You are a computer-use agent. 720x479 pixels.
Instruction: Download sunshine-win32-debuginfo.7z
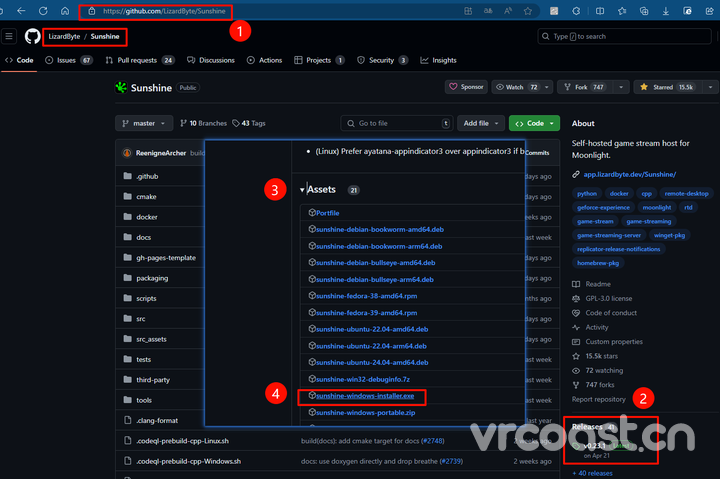[363, 379]
